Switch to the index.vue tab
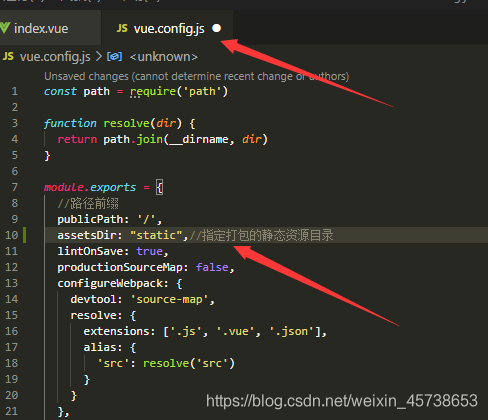The width and height of the screenshot is (488, 420). (50, 28)
